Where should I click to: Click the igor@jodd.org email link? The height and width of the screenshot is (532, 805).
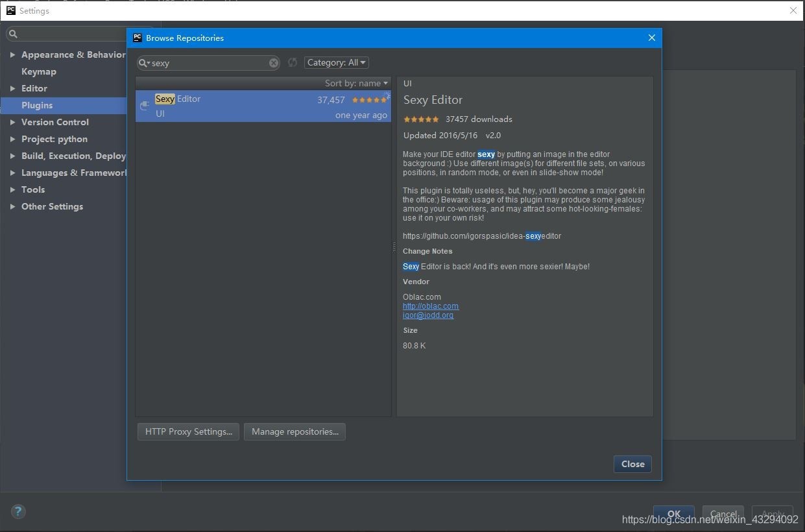coord(428,315)
